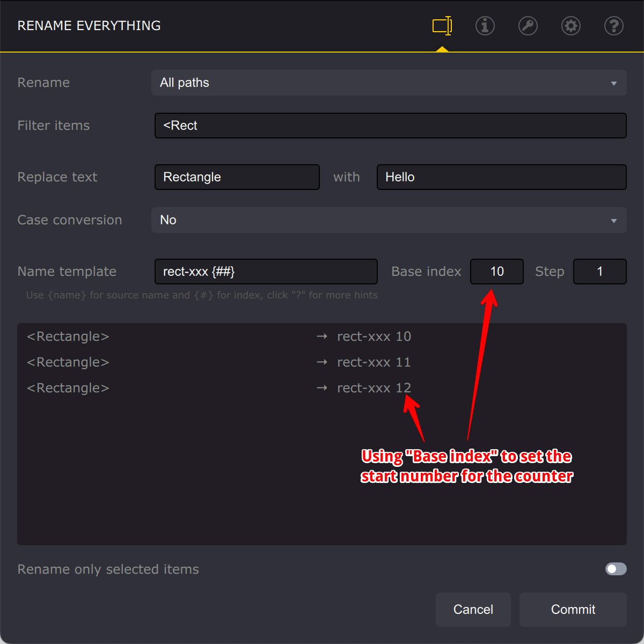The height and width of the screenshot is (644, 644).
Task: Switch to the Info panel
Action: [x=485, y=26]
